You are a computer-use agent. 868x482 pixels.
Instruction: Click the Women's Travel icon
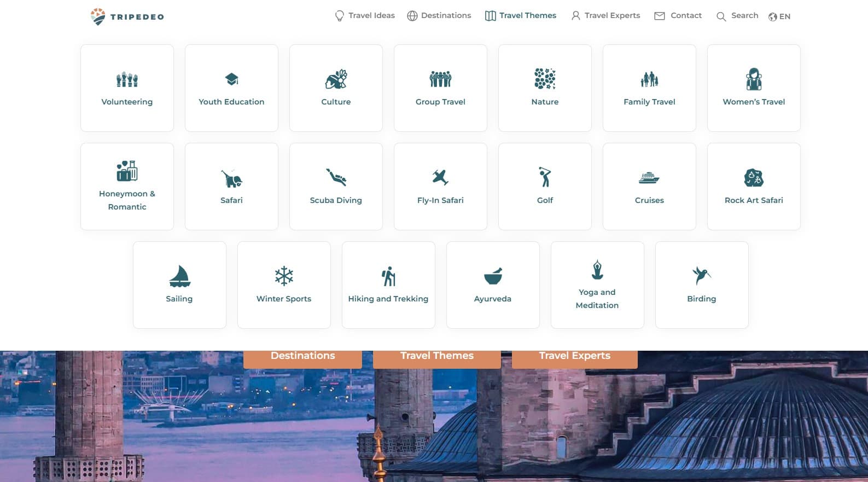pos(754,79)
